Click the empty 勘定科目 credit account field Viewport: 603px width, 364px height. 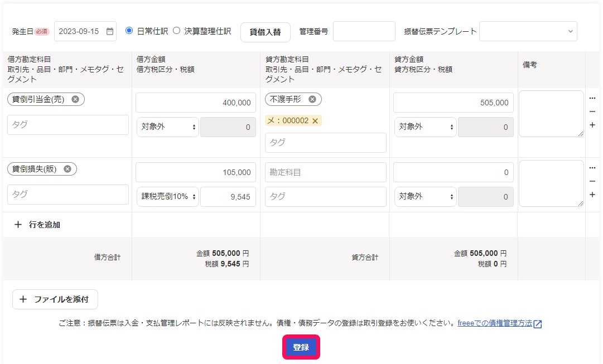coord(326,172)
